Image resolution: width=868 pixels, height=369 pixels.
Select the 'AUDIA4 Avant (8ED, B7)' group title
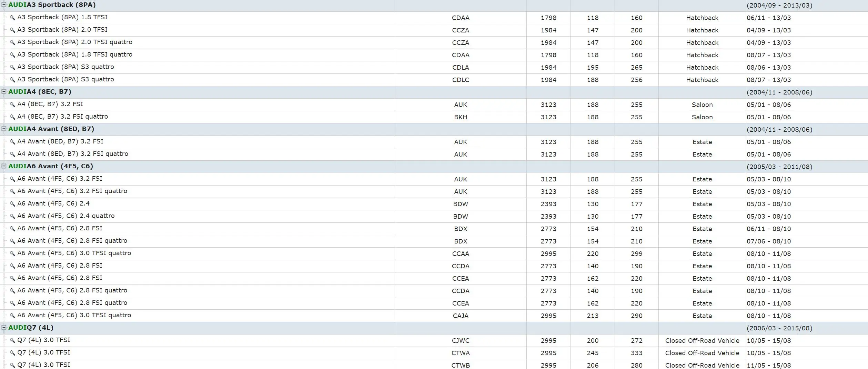coord(51,129)
